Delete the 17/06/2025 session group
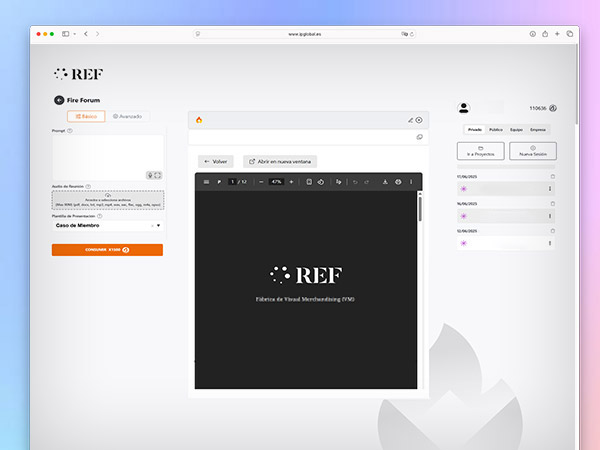Viewport: 600px width, 450px height. tap(553, 176)
